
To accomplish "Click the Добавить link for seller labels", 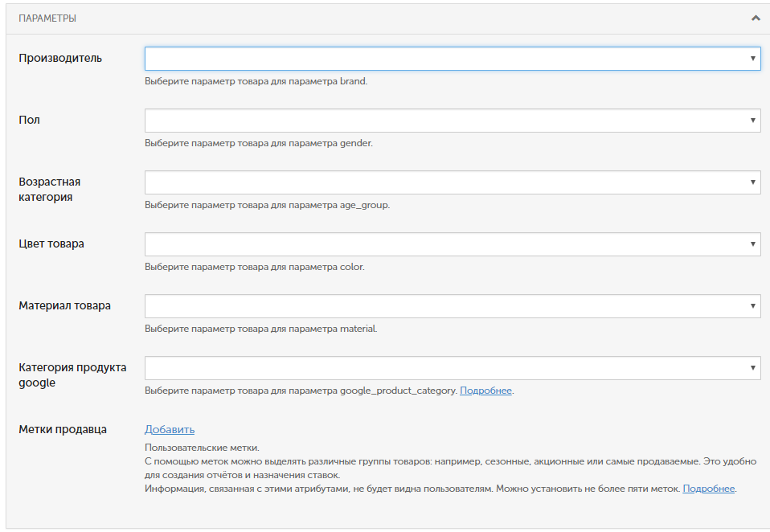I will pos(170,429).
